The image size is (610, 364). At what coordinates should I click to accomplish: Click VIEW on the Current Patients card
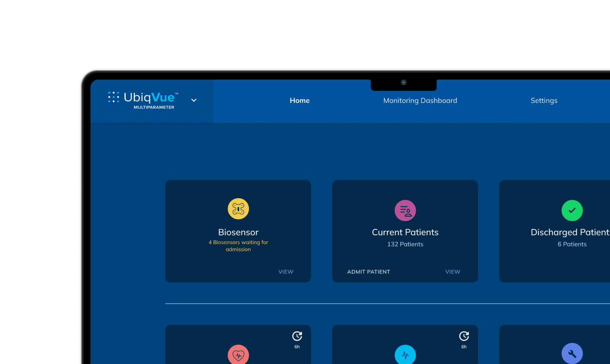point(453,272)
